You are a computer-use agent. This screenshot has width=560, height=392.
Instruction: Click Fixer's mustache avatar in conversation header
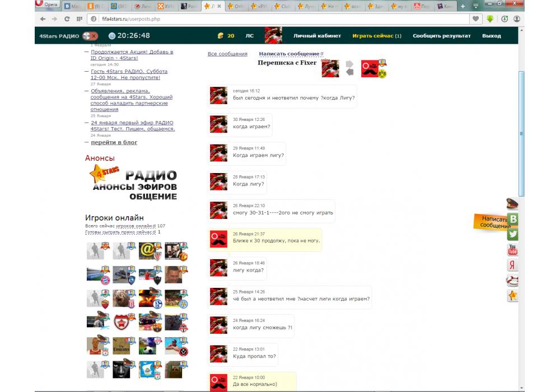(370, 68)
